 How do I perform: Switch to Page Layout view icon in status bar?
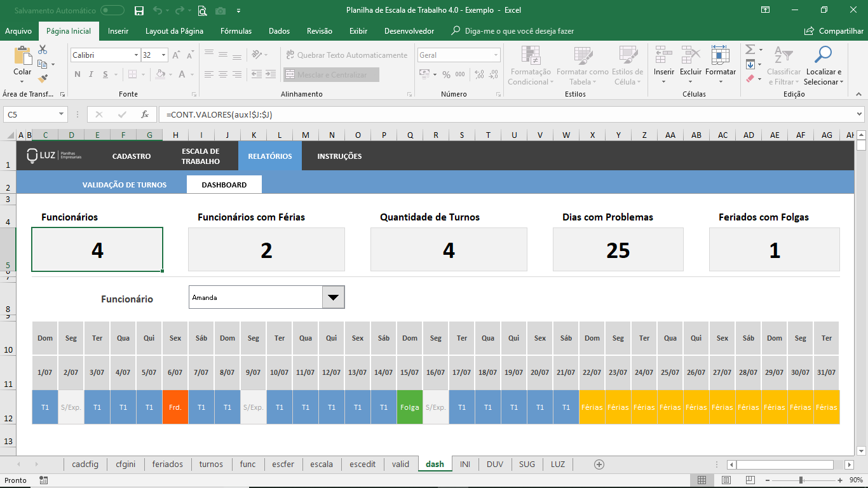pyautogui.click(x=726, y=480)
